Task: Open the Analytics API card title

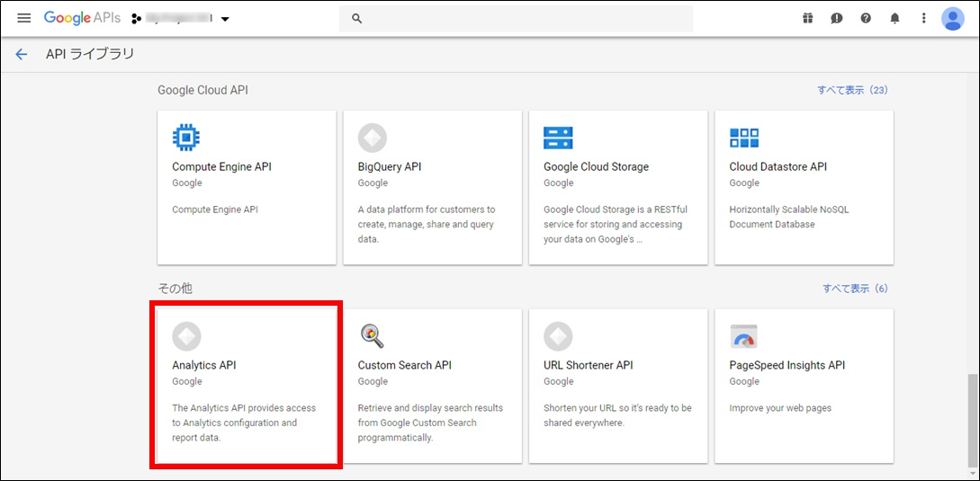Action: 203,365
